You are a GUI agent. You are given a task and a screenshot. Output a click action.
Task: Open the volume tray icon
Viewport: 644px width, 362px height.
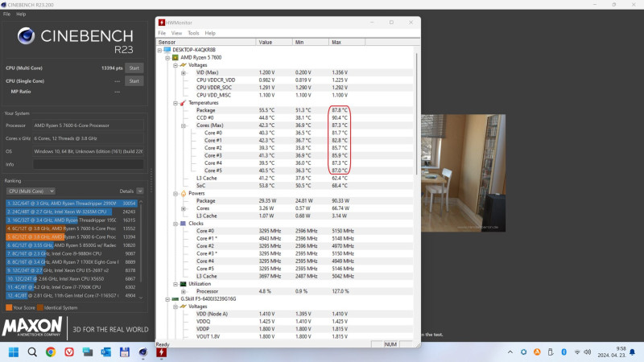pos(588,352)
